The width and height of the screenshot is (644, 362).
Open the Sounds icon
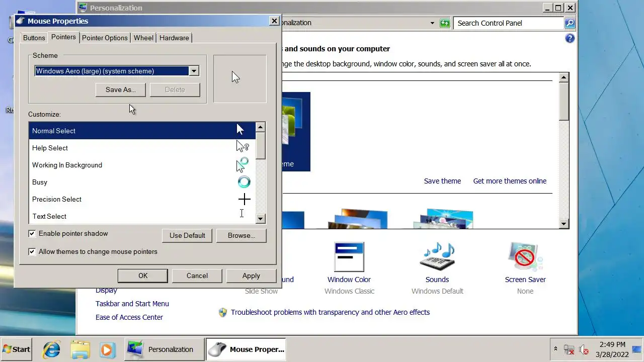pos(437,256)
